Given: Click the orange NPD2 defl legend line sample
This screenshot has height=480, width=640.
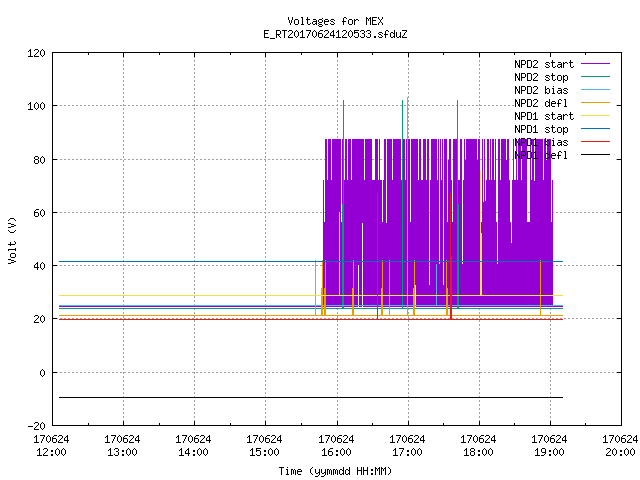Looking at the screenshot, I should coord(596,102).
